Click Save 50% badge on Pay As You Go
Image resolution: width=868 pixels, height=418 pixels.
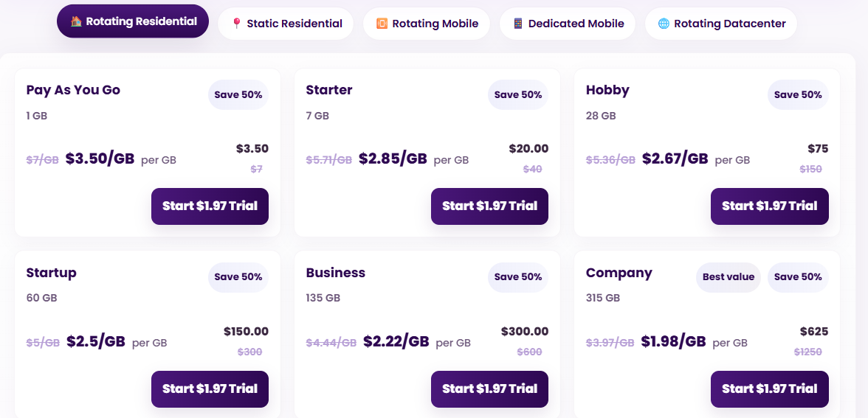click(238, 94)
